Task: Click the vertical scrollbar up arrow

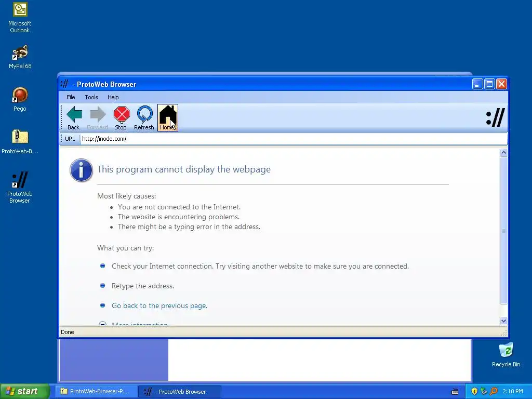Action: click(x=503, y=153)
